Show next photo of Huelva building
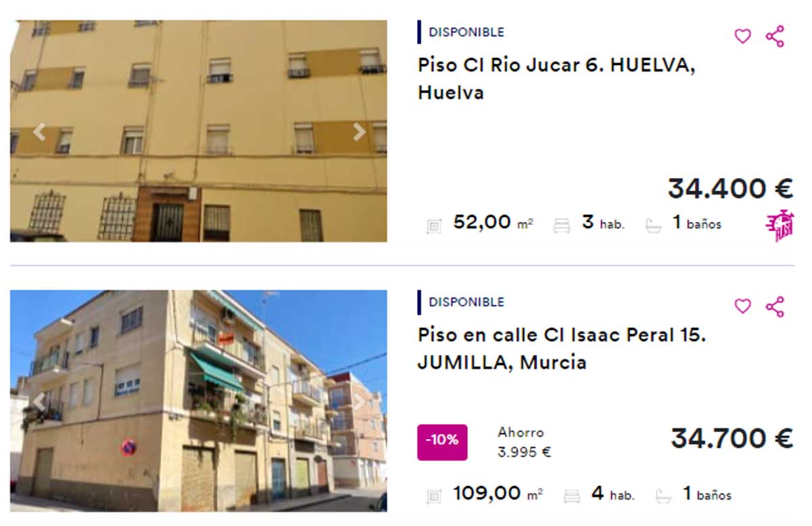This screenshot has height=526, width=812. [x=359, y=132]
